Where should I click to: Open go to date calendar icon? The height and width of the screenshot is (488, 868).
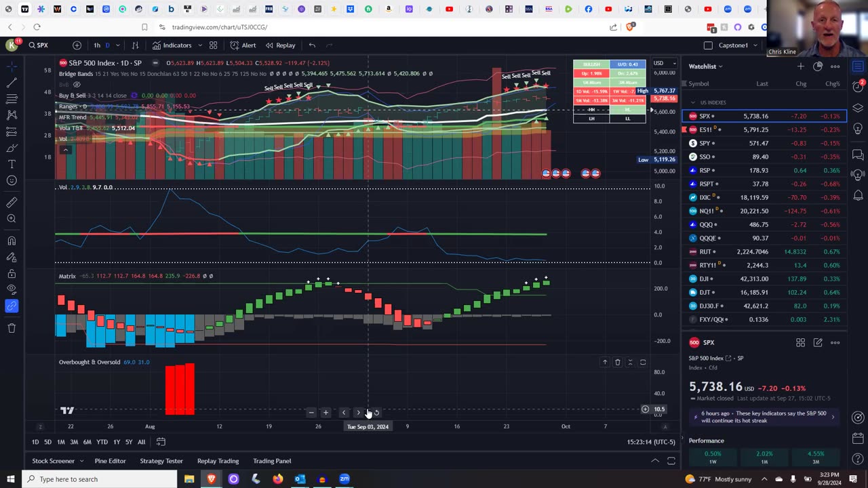coord(161,442)
